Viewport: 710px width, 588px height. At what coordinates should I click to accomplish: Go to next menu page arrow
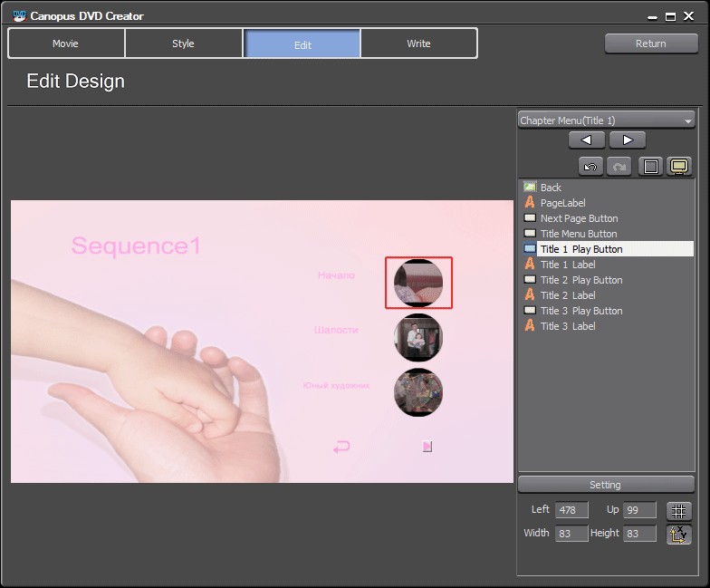point(628,140)
